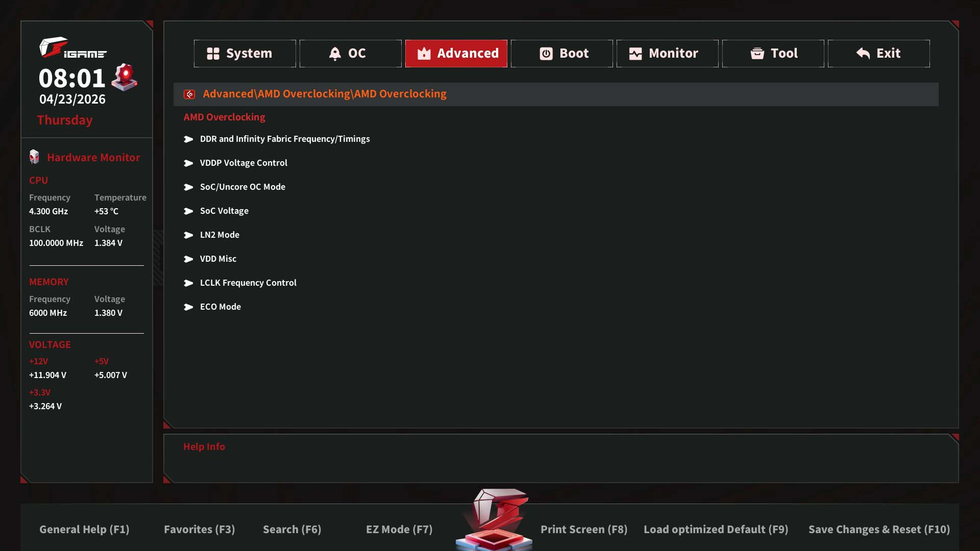Expand VDDP Voltage Control arrow
The height and width of the screenshot is (551, 980).
pos(188,163)
